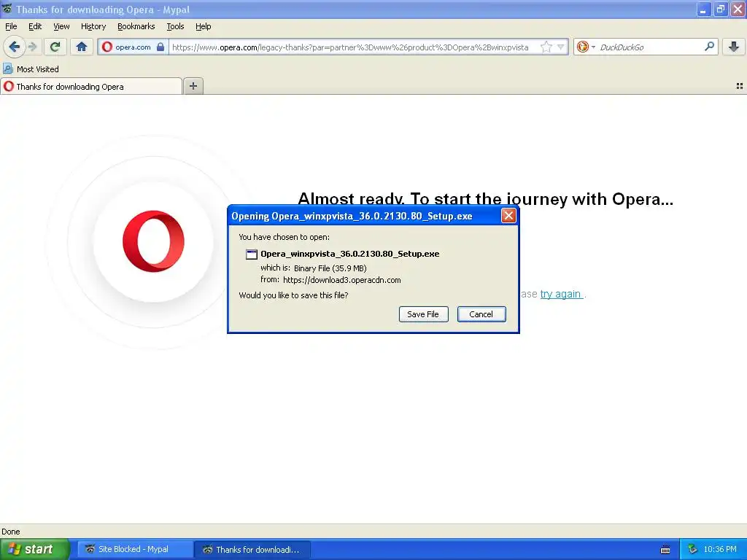The width and height of the screenshot is (747, 560).
Task: Open a new tab with plus button
Action: point(193,86)
